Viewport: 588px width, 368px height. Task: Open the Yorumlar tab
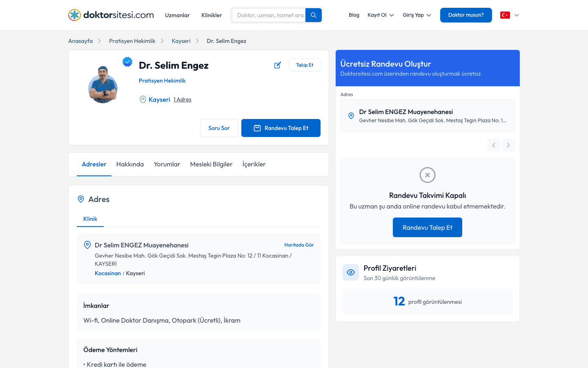(x=167, y=164)
